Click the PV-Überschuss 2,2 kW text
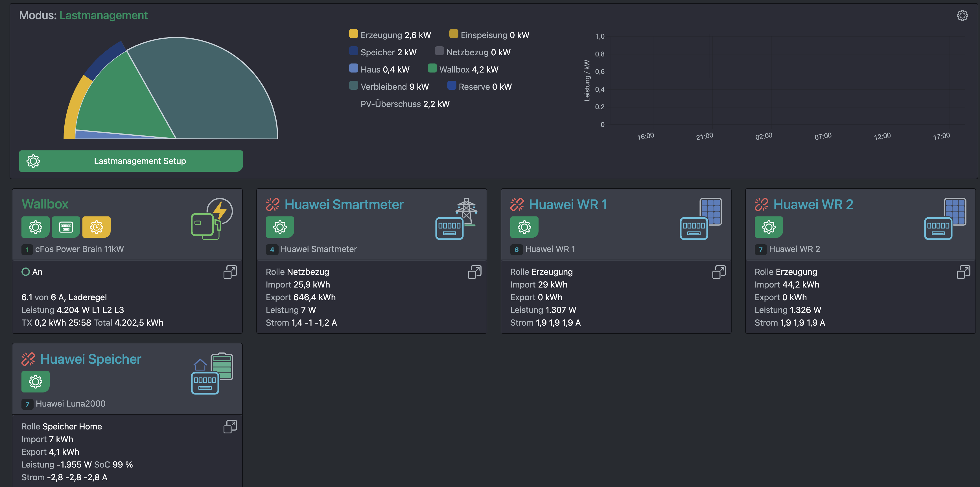 click(x=405, y=104)
